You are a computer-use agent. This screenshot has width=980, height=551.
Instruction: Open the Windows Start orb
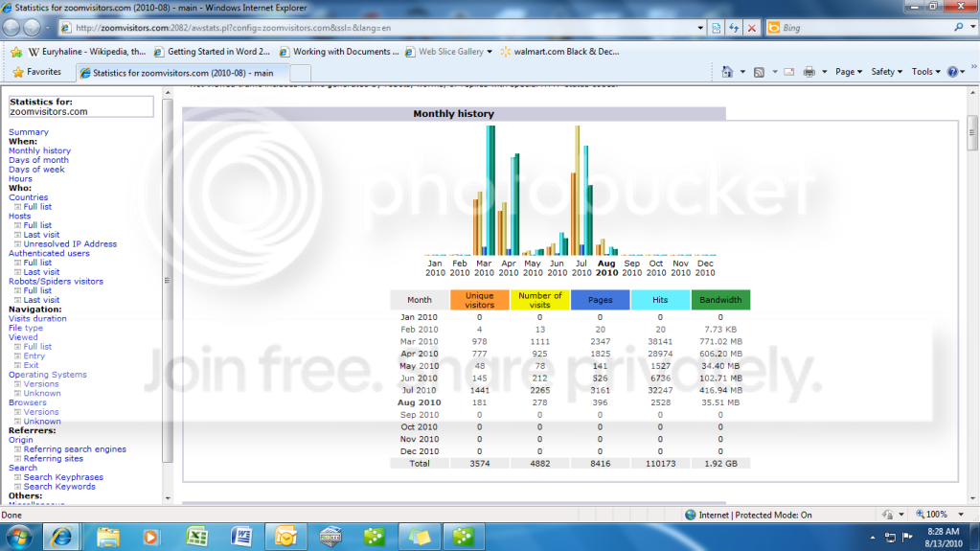pos(19,538)
